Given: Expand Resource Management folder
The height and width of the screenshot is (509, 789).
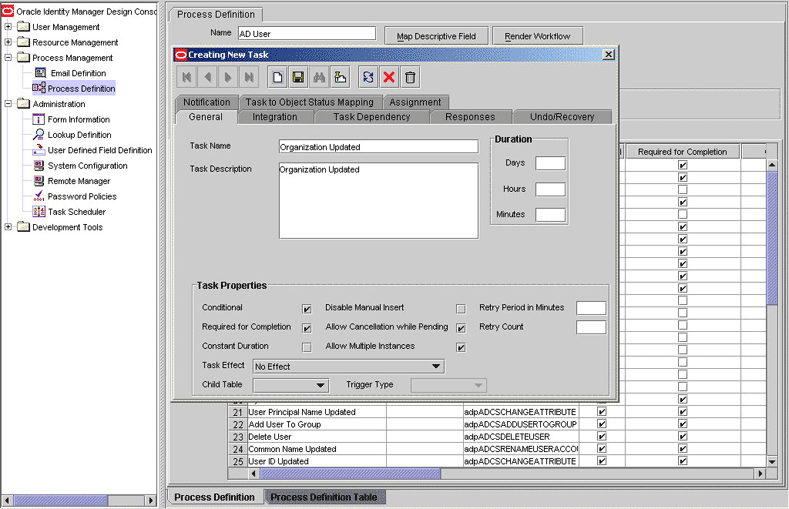Looking at the screenshot, I should click(8, 42).
